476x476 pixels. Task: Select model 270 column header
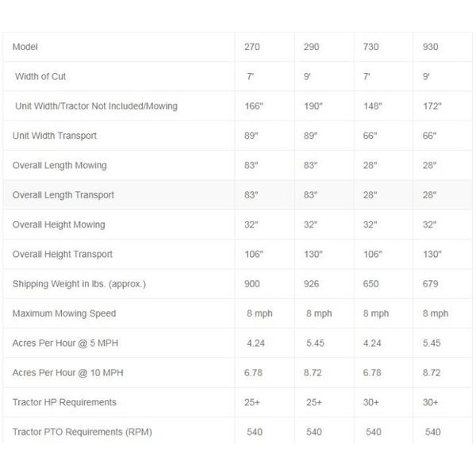(x=252, y=47)
